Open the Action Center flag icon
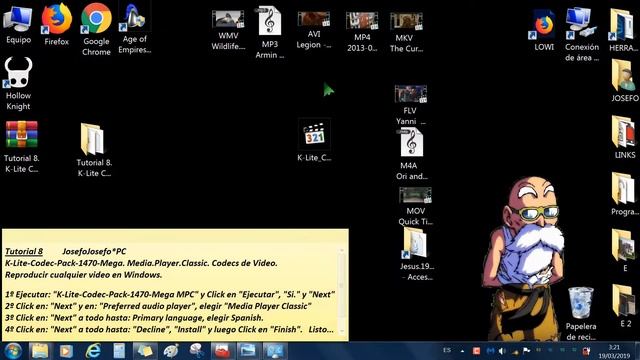This screenshot has width=640, height=360. pos(527,351)
